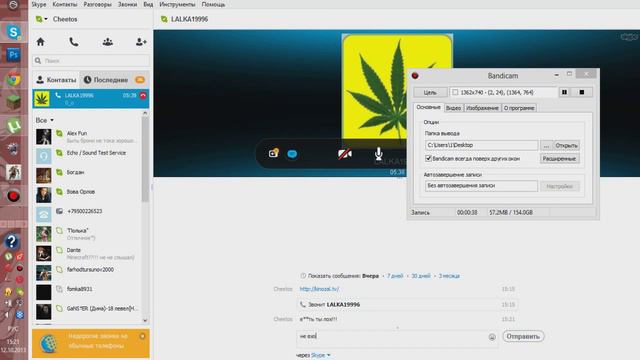Open emoticon picker in message box
This screenshot has height=360, width=640.
click(492, 337)
